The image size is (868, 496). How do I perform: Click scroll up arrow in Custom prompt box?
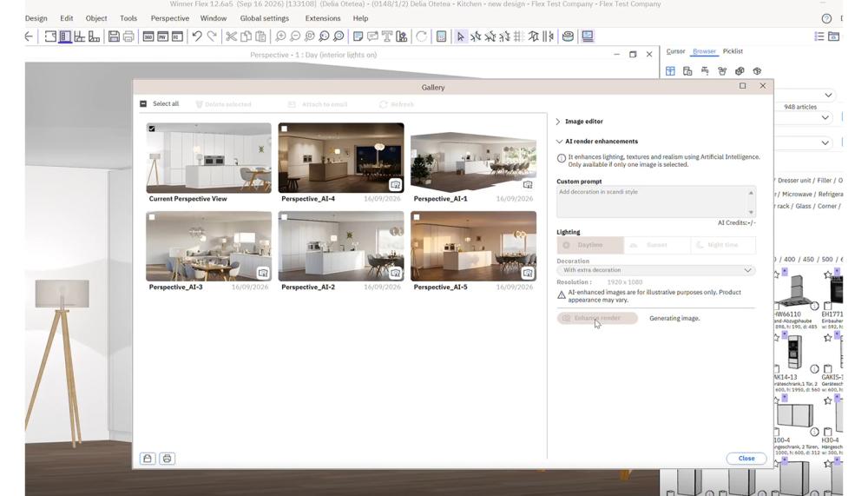tap(751, 193)
